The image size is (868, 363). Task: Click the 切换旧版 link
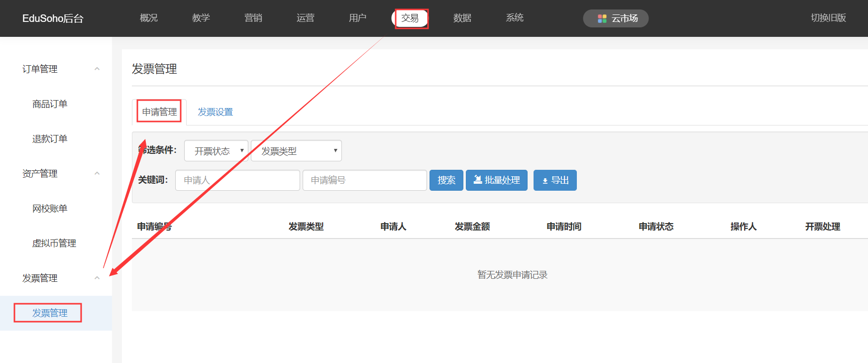pyautogui.click(x=828, y=18)
